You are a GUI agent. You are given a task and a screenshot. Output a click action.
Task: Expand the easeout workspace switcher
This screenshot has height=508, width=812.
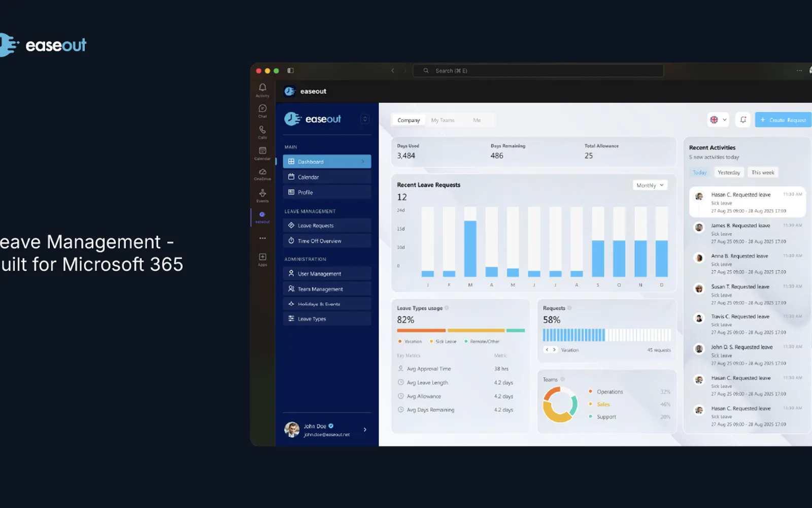(364, 119)
